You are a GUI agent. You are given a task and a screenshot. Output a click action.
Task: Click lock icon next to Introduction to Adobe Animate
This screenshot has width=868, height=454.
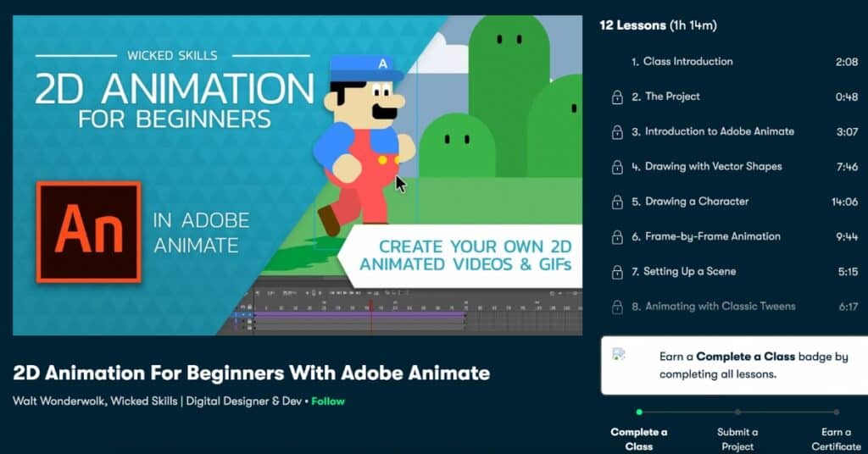pyautogui.click(x=617, y=132)
